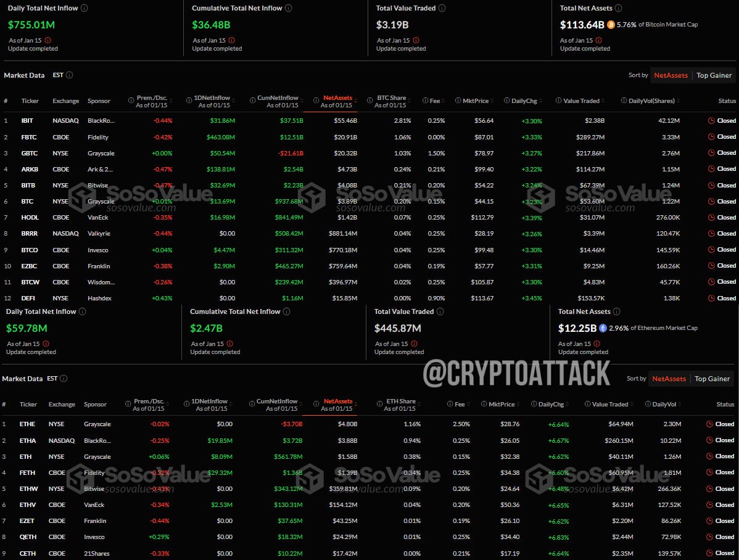Screen dimensions: 739x560
Task: Click the -$21.61B cumulative inflow value
Action: click(x=291, y=153)
